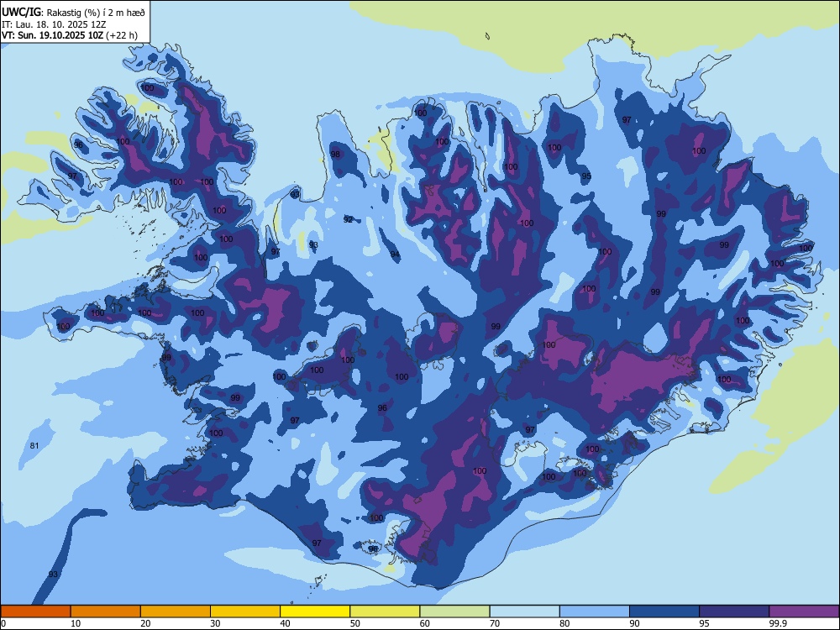Select the sky blue 80–90 legend swatch
840x630 pixels.
pos(595,612)
